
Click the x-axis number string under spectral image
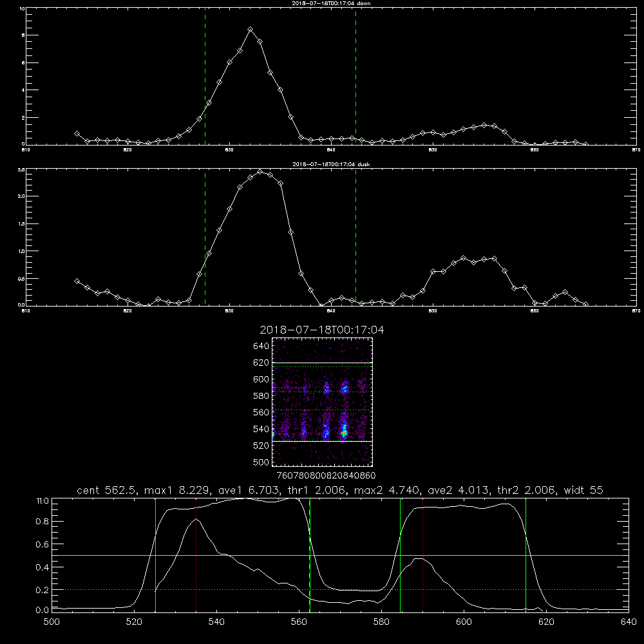(x=326, y=475)
